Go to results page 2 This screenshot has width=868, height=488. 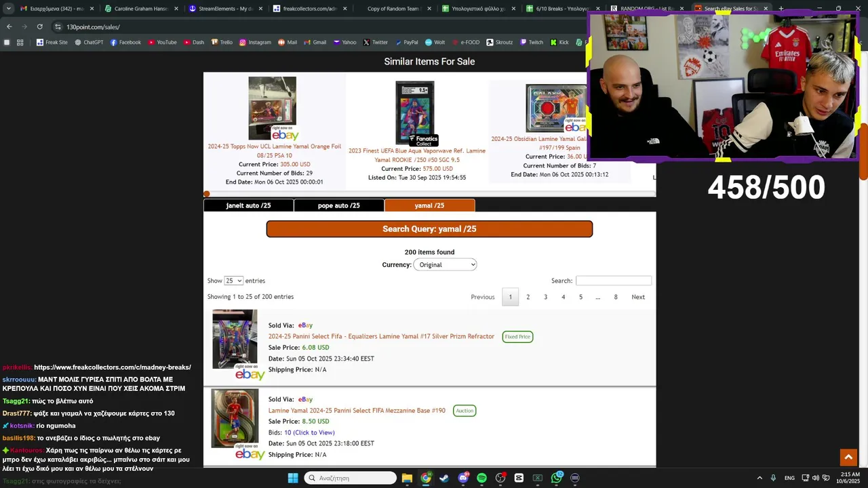click(x=528, y=297)
